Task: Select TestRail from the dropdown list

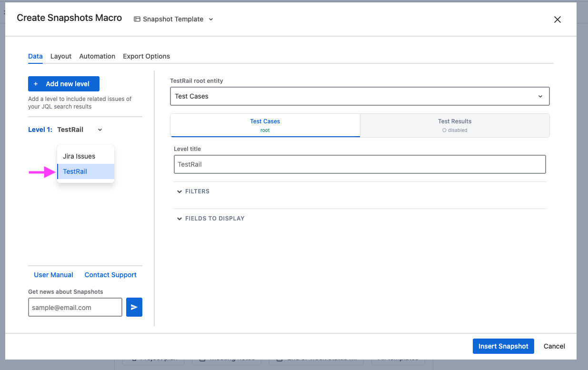Action: 86,171
